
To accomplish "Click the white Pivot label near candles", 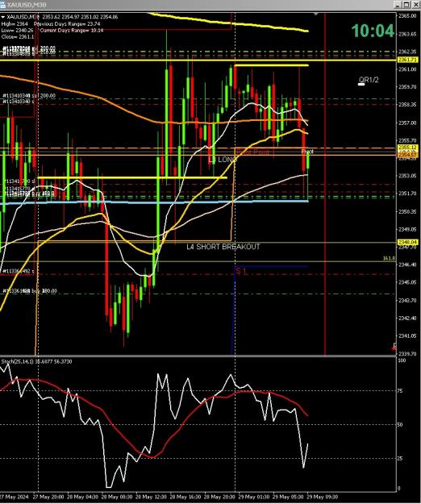I will point(307,152).
